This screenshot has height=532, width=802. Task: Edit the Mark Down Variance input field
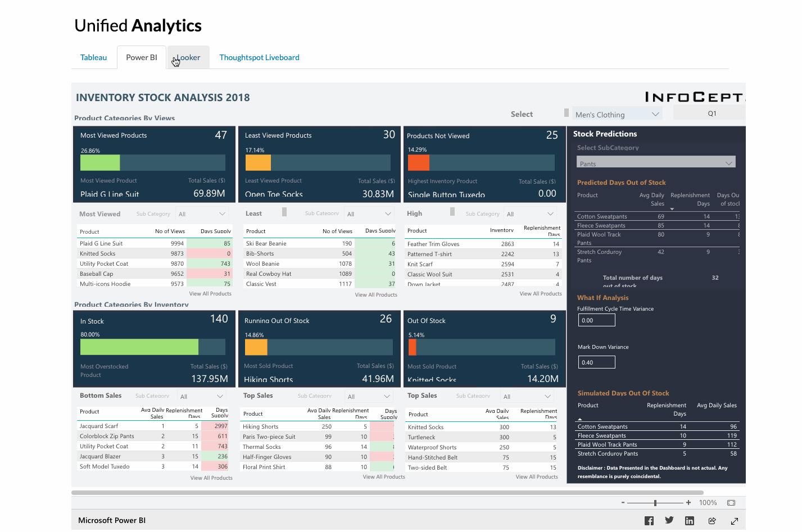(x=596, y=362)
